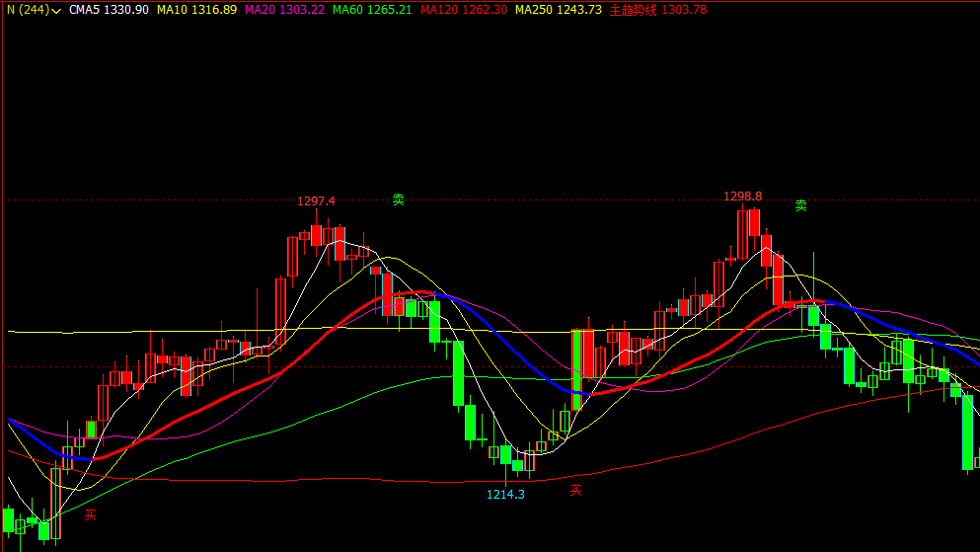The width and height of the screenshot is (980, 552).
Task: Select the CMA5 1330.90 indicator label
Action: point(109,10)
